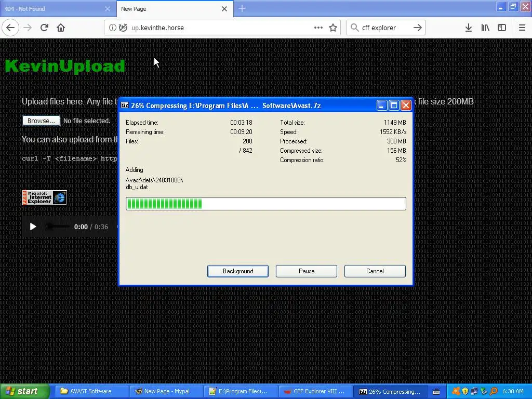Viewport: 532px width, 399px height.
Task: Click the Remaining time 00:09:20 value
Action: point(241,132)
